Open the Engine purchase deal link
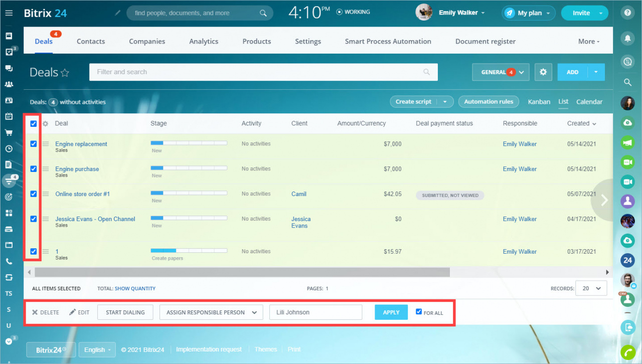The image size is (642, 364). [77, 169]
